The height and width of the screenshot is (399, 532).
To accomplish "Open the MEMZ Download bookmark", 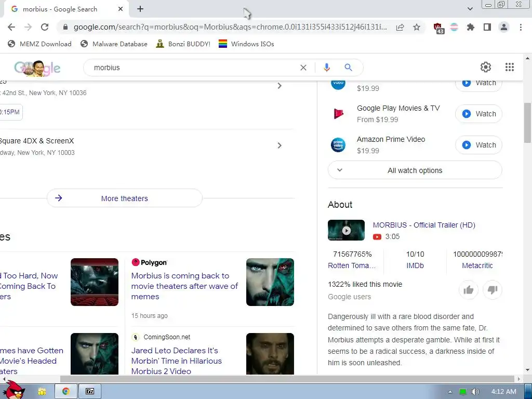I will point(39,44).
